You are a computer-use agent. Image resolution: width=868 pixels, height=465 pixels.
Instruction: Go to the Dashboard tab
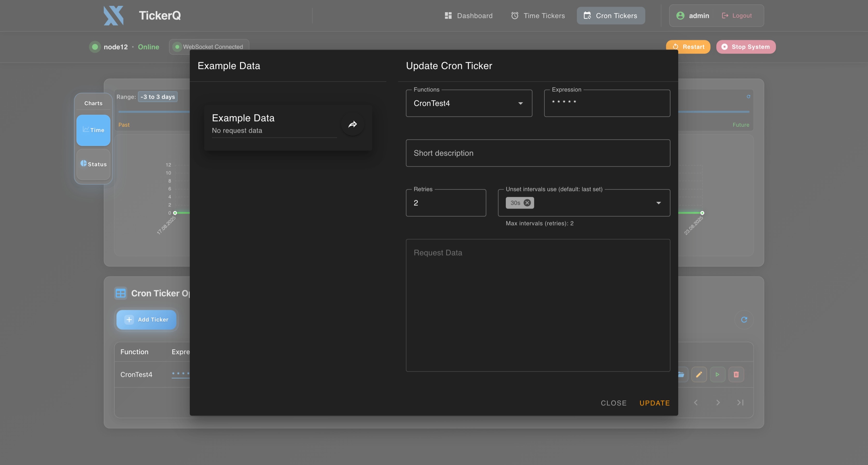coord(468,16)
